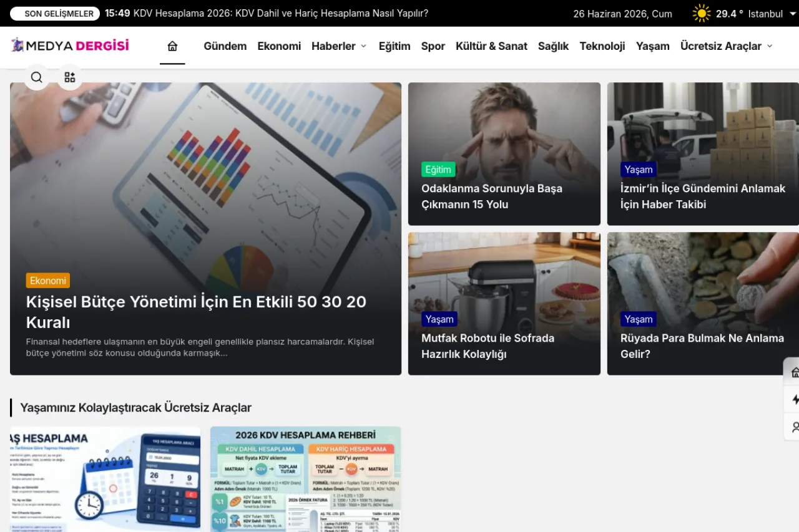Navigate to Sağlık section

click(x=553, y=46)
